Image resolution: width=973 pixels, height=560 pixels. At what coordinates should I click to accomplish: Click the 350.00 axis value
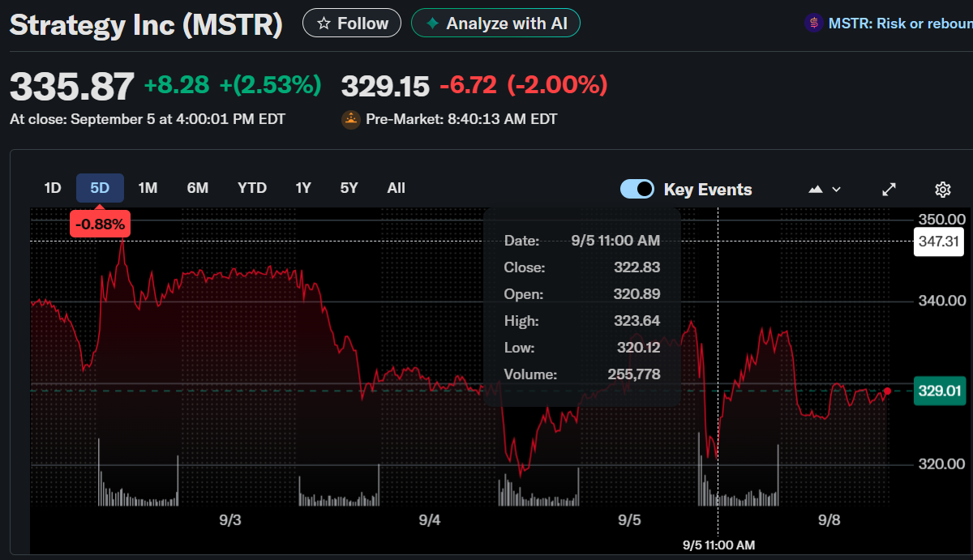point(941,219)
